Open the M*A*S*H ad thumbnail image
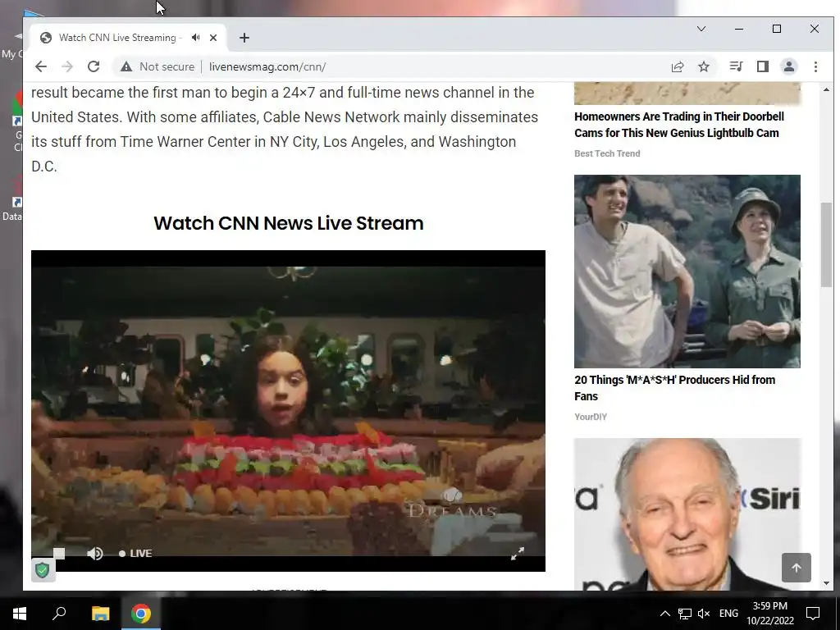Image resolution: width=840 pixels, height=630 pixels. (687, 271)
